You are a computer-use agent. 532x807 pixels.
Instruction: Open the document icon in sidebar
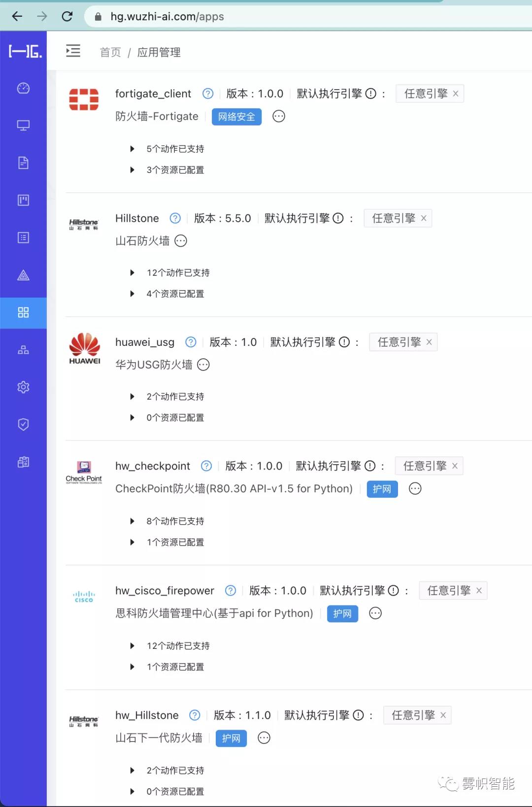23,163
